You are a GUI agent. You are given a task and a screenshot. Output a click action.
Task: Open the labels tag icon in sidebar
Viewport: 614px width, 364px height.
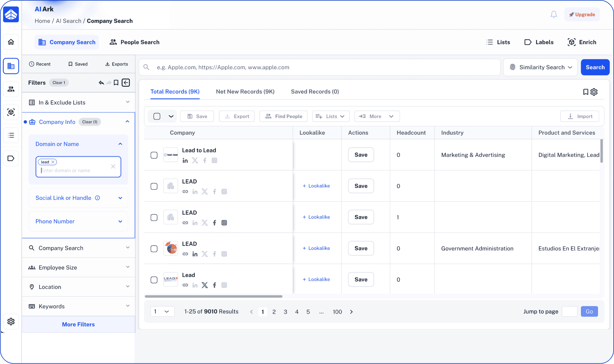(x=11, y=159)
